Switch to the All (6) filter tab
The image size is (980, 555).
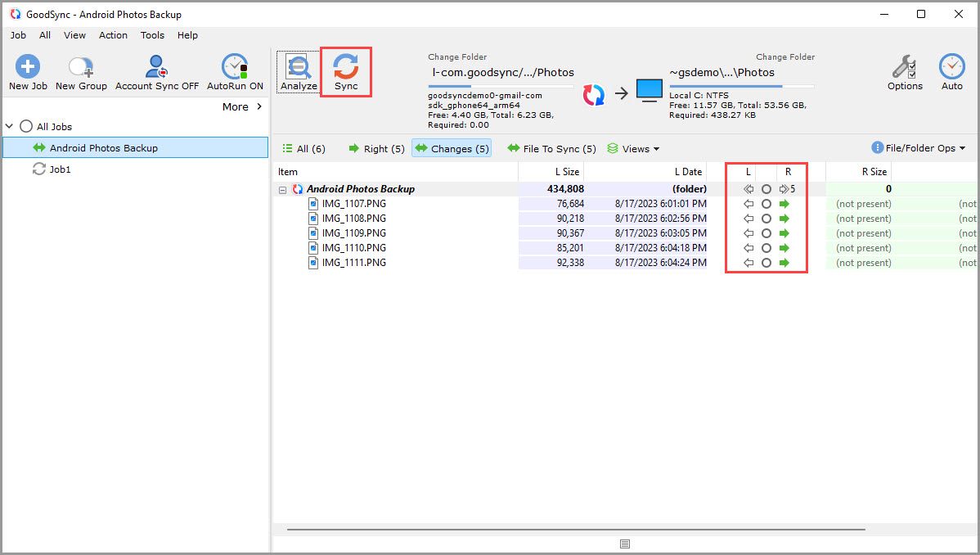tap(303, 148)
